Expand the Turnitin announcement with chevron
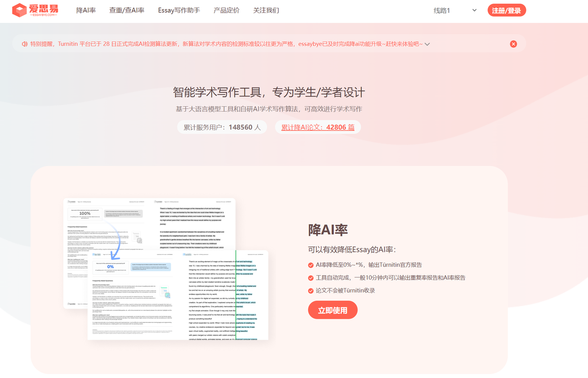The height and width of the screenshot is (378, 588). [427, 44]
